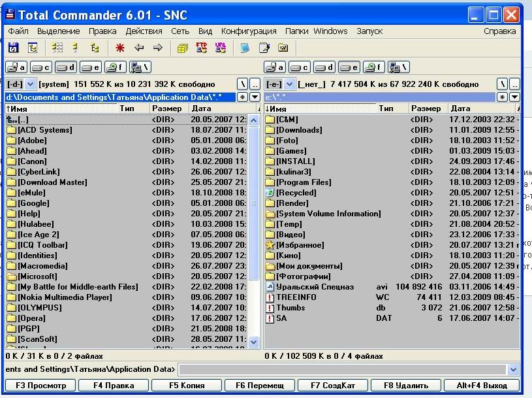The width and height of the screenshot is (532, 398).
Task: Open the Справка menu
Action: point(500,31)
